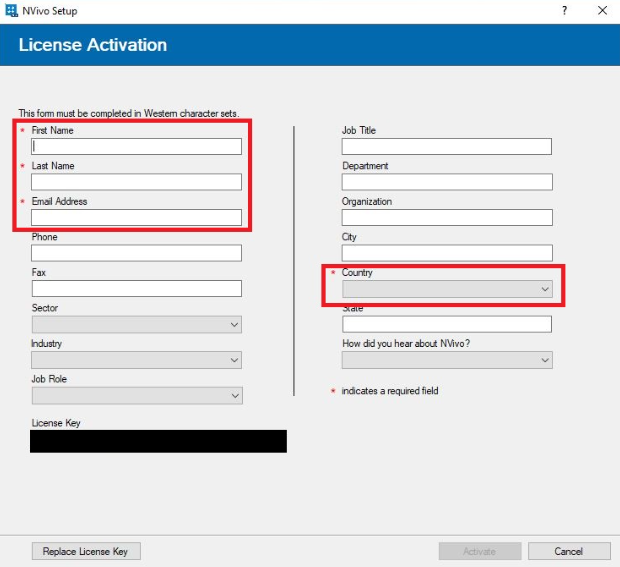Viewport: 620px width, 567px height.
Task: Click the Last Name text box
Action: (136, 182)
